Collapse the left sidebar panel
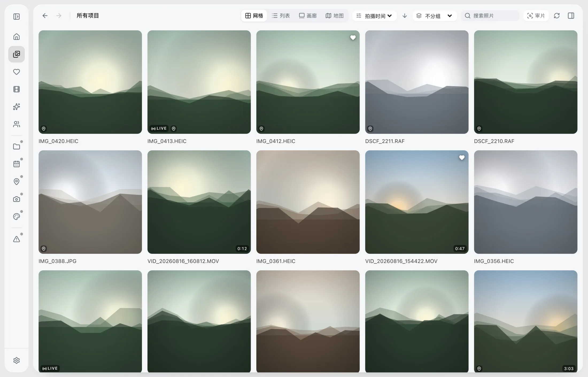Screen dimensions: 588x377 coord(17,17)
